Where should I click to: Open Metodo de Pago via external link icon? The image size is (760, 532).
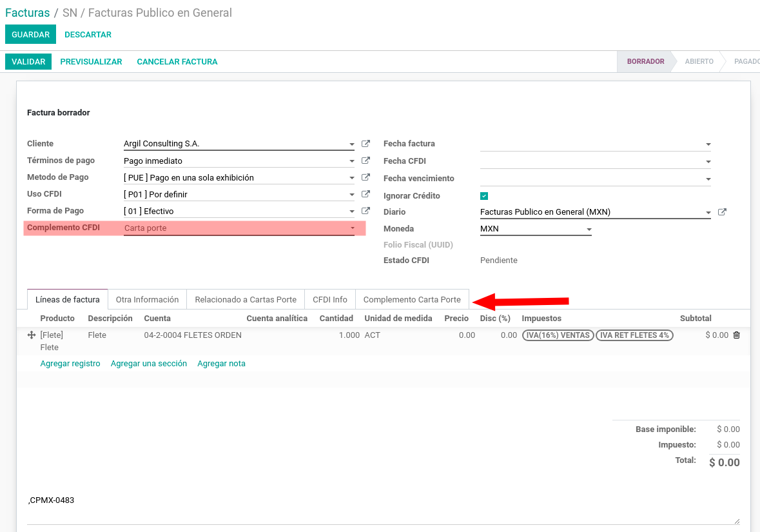pos(365,177)
